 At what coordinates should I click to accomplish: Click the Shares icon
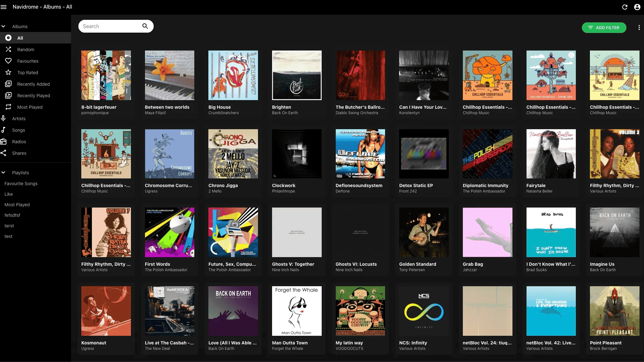[3, 153]
